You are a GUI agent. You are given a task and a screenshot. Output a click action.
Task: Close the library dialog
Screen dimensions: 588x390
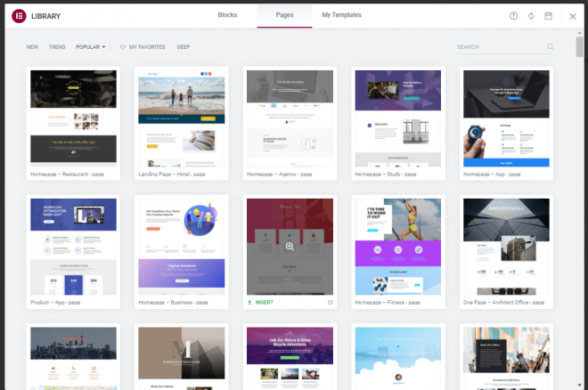573,16
